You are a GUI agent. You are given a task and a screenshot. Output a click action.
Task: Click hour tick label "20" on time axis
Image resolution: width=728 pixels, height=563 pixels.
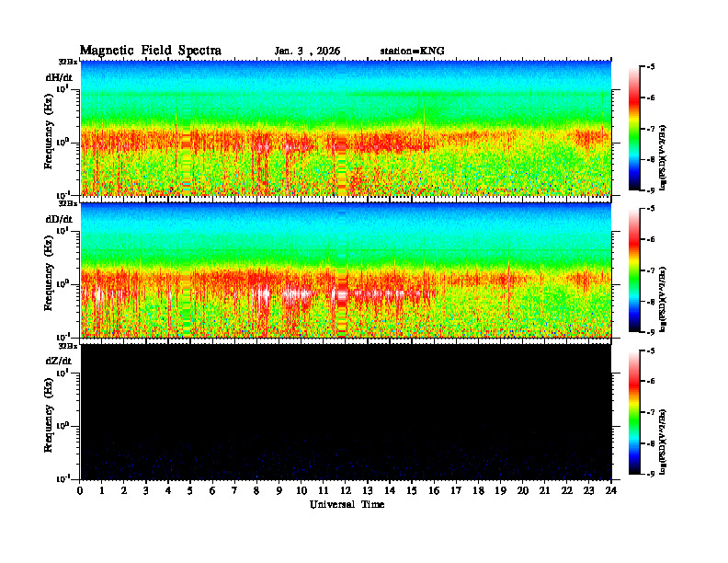[x=523, y=490]
